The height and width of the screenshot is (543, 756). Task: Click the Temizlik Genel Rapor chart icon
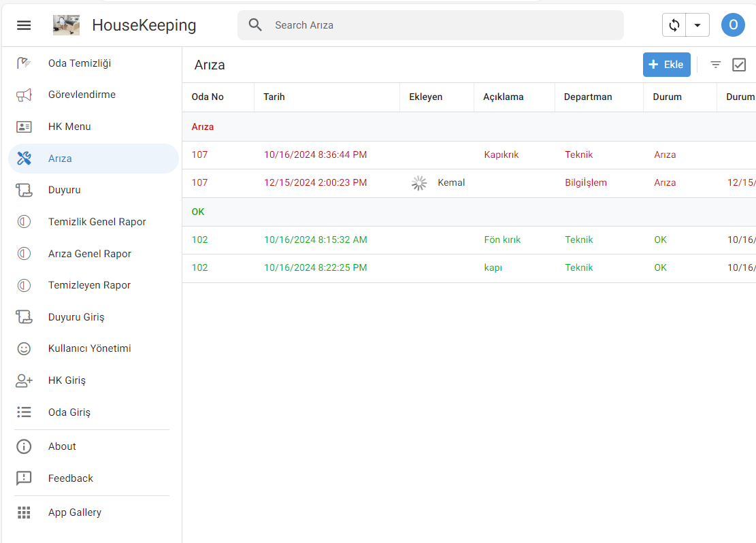click(x=24, y=222)
